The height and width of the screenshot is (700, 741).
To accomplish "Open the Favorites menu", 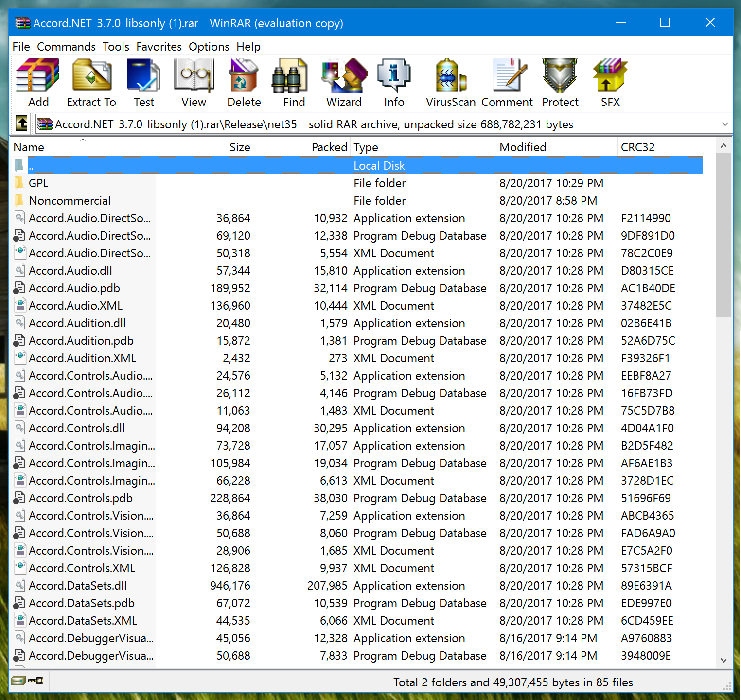I will (x=159, y=47).
